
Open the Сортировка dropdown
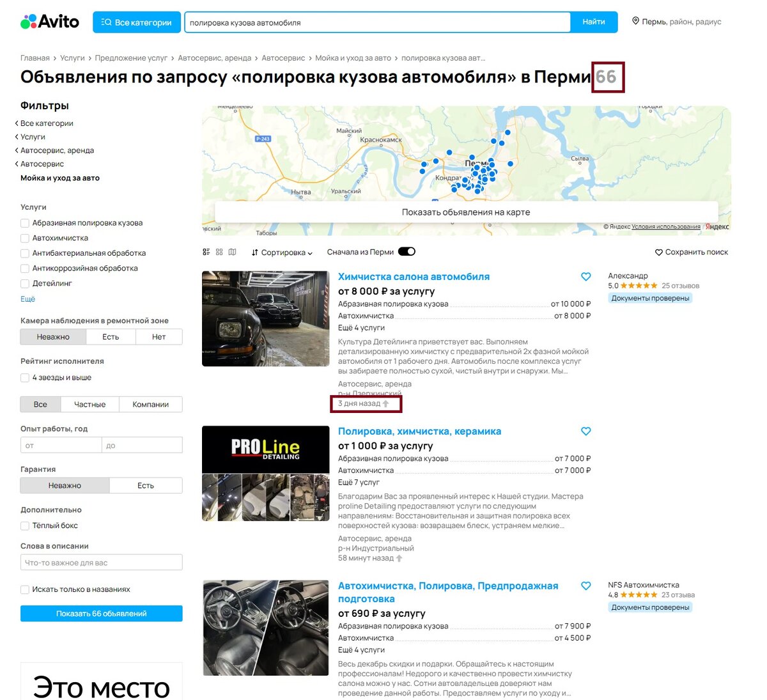point(282,253)
